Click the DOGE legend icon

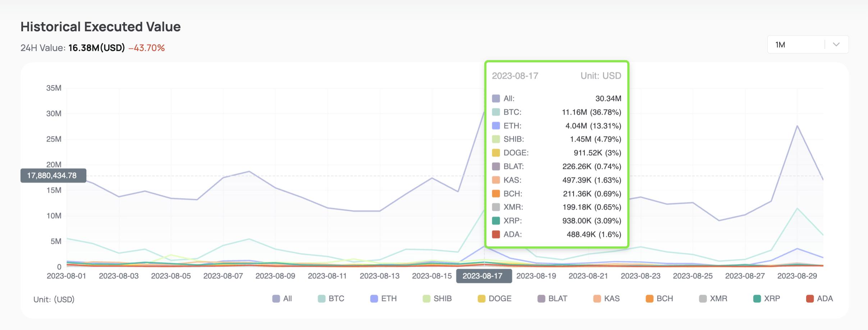[x=481, y=299]
